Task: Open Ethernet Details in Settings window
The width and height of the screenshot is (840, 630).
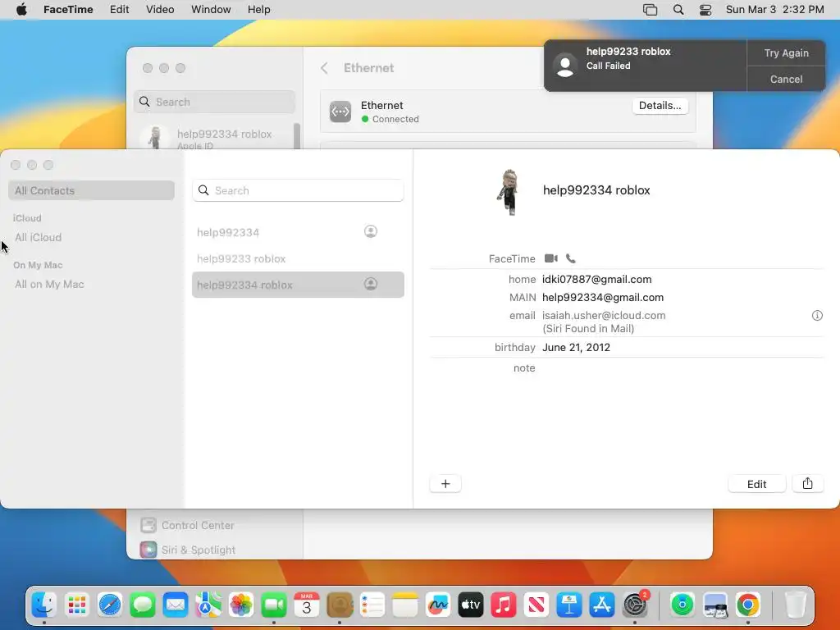Action: pos(660,106)
